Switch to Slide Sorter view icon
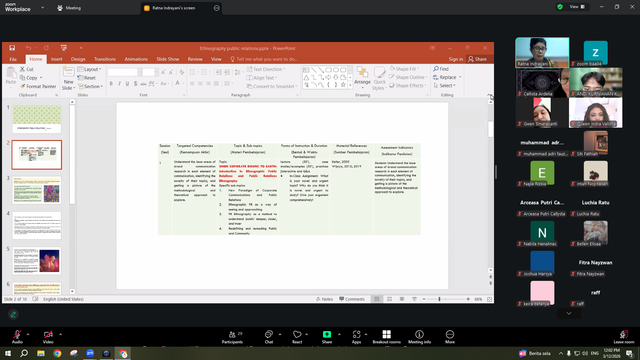The image size is (640, 360). coord(389,299)
